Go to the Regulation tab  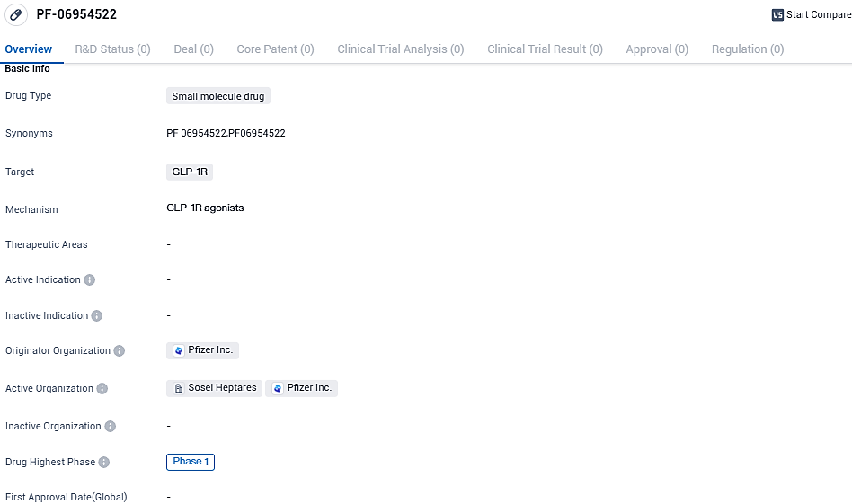(748, 49)
